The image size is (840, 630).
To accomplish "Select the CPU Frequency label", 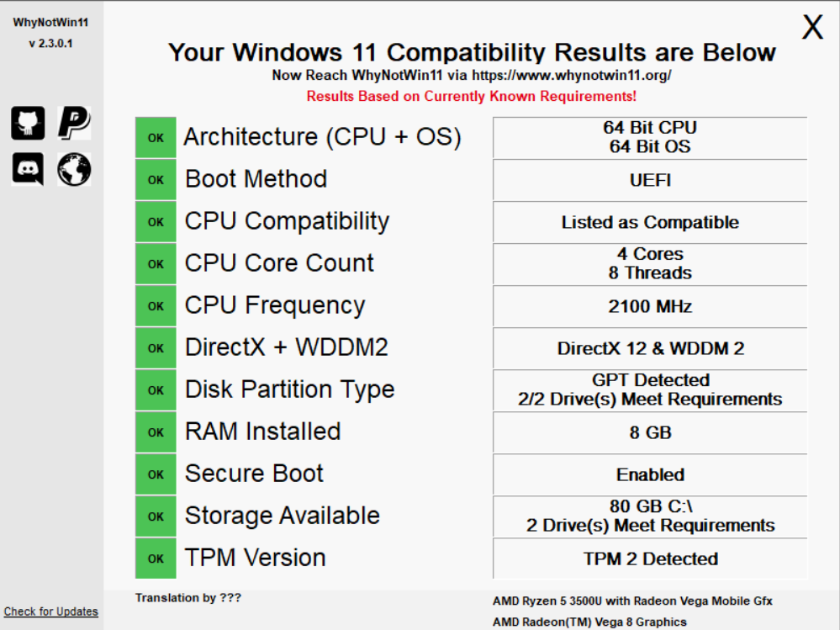I will [x=275, y=306].
